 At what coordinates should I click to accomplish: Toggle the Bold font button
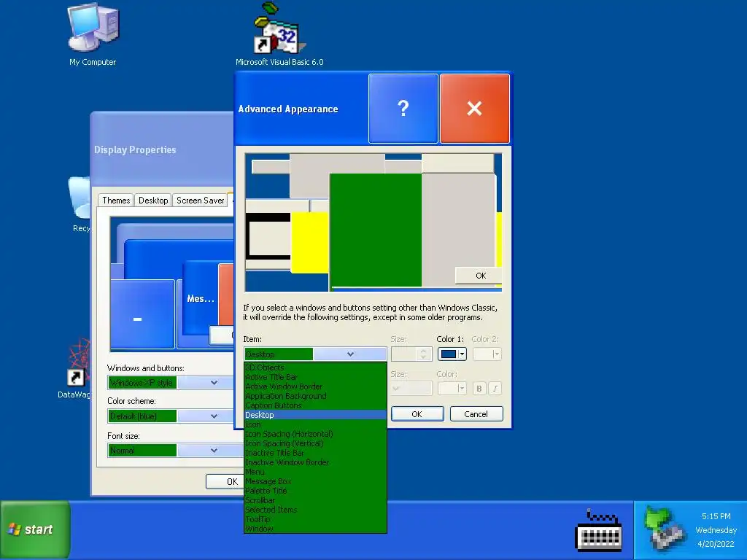pyautogui.click(x=479, y=389)
